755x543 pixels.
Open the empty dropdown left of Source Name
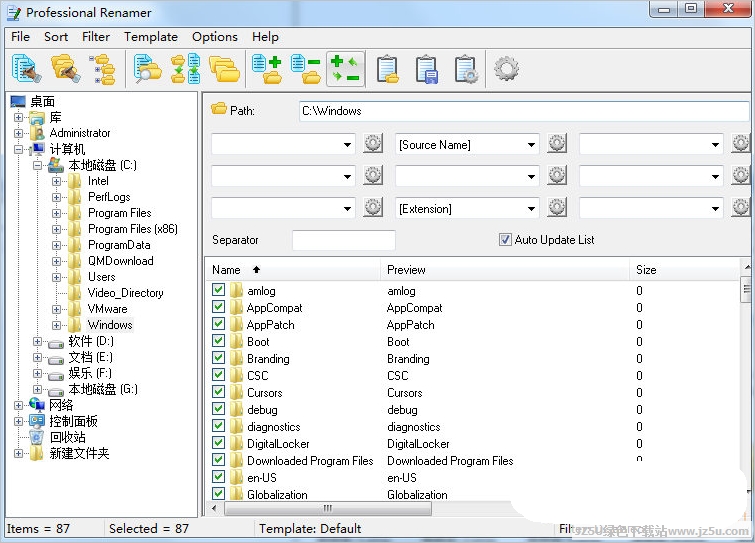coord(347,144)
